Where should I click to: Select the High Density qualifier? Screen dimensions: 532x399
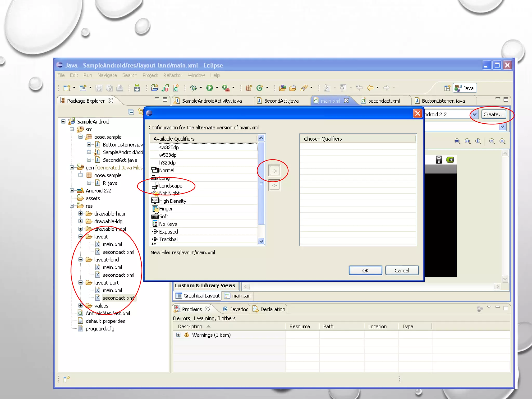pos(172,201)
